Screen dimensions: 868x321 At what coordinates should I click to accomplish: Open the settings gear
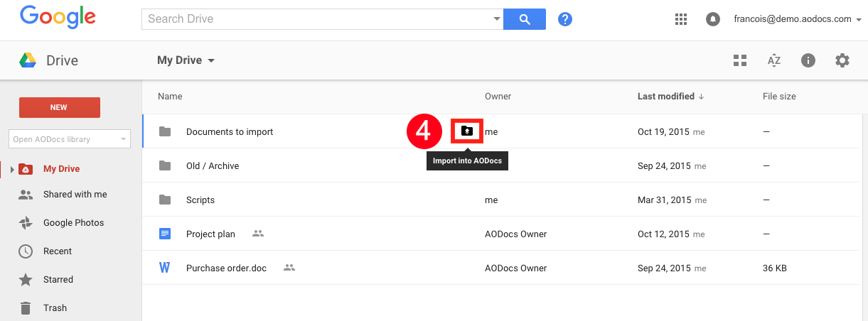[842, 60]
